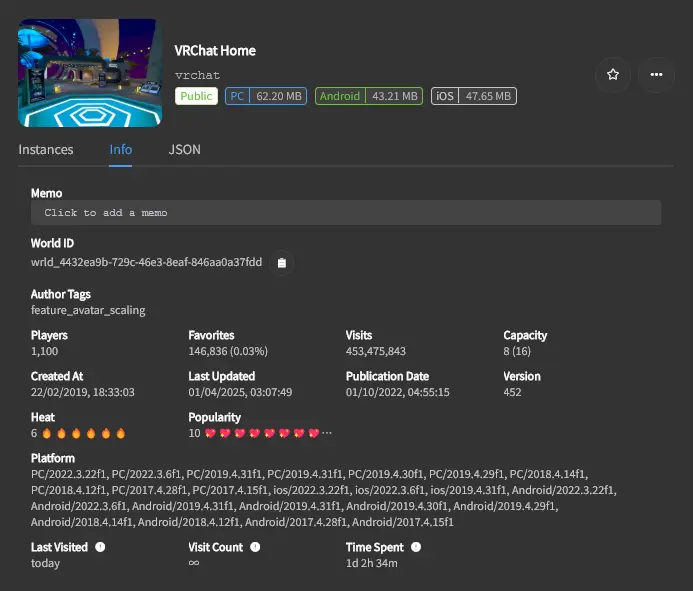Click the Favorites value 146,836 (0.03%)
693x591 pixels.
tap(228, 351)
